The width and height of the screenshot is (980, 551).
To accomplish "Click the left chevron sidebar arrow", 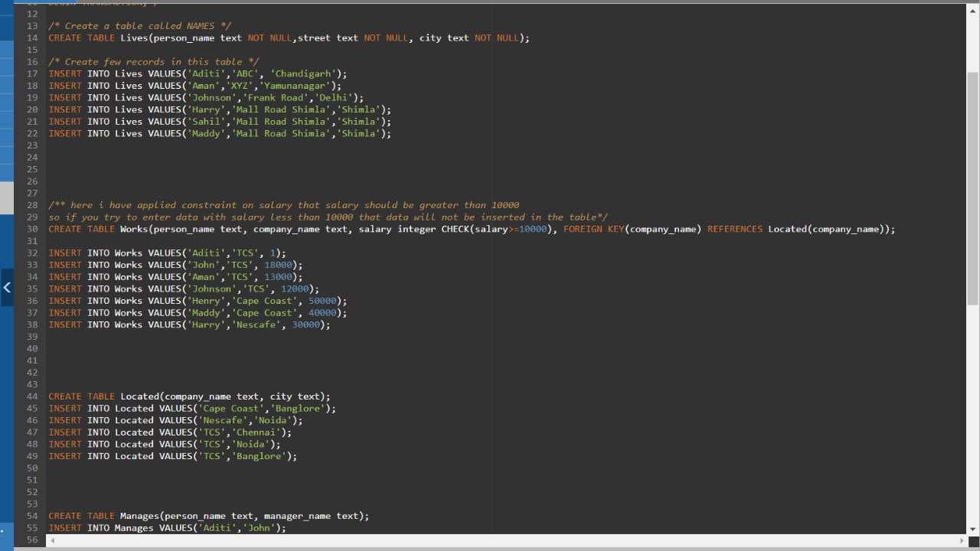I will (7, 288).
